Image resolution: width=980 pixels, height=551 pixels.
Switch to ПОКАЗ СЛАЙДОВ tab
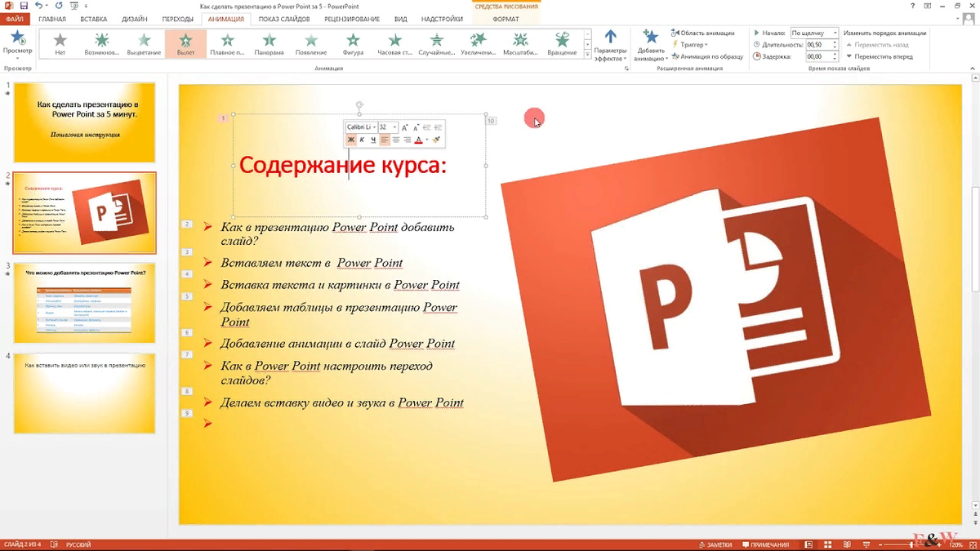pos(284,19)
